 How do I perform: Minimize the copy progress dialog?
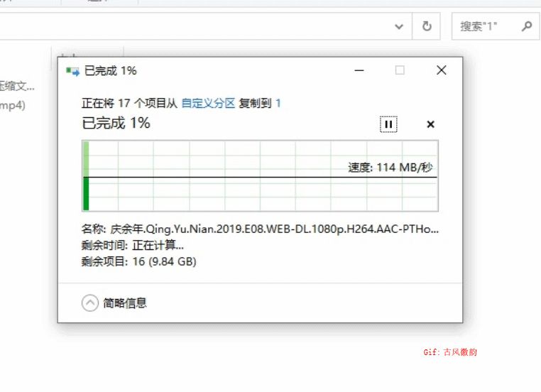click(x=359, y=70)
